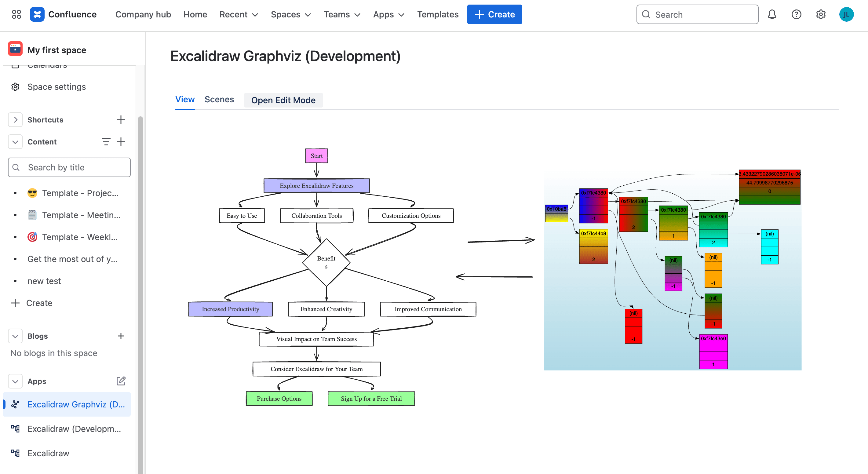Open Get the most out of page
The height and width of the screenshot is (474, 868).
pyautogui.click(x=72, y=259)
